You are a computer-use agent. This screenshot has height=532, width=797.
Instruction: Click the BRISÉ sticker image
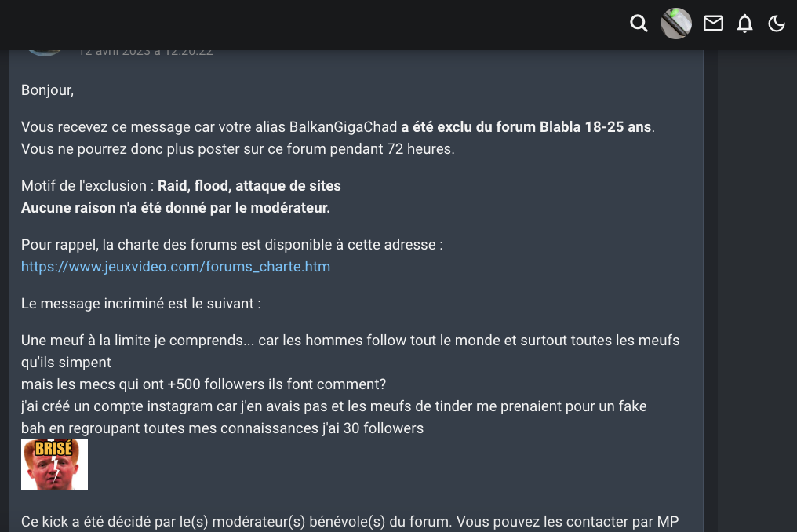point(54,465)
